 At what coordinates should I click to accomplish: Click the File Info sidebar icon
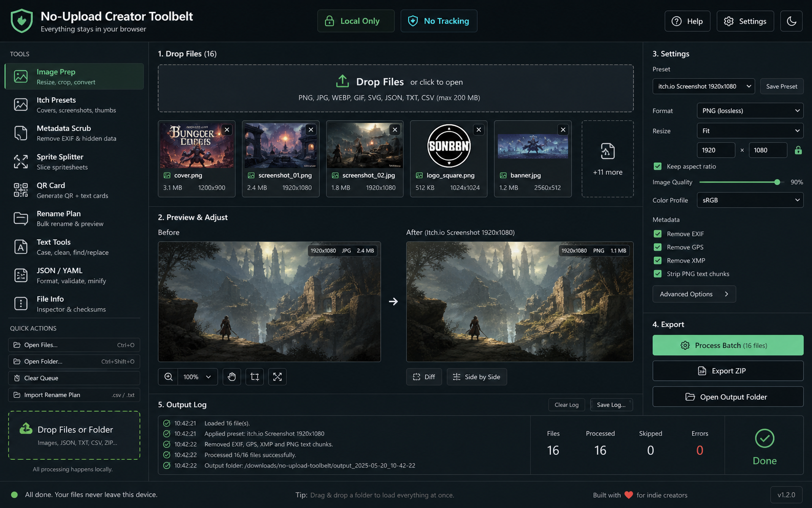coord(21,304)
